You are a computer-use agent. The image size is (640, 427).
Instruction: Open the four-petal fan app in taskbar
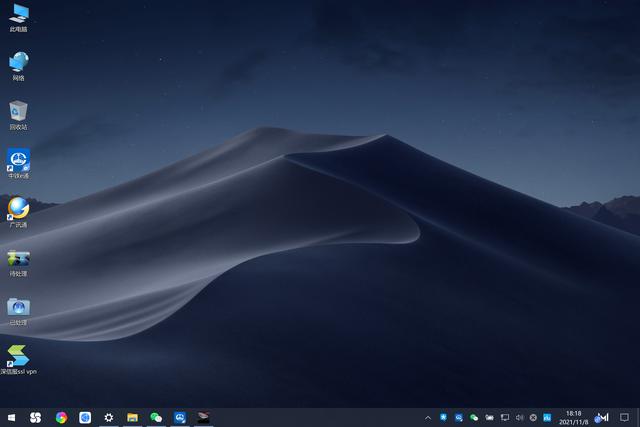tap(36, 417)
